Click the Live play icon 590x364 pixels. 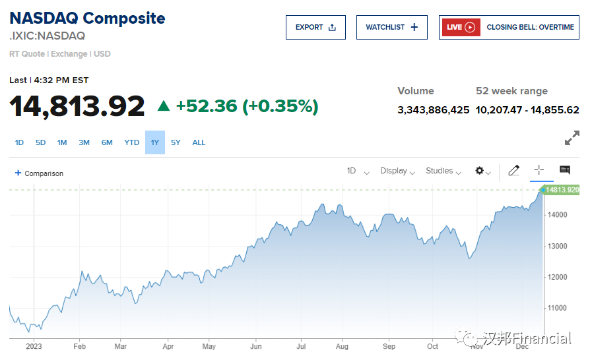(x=470, y=28)
